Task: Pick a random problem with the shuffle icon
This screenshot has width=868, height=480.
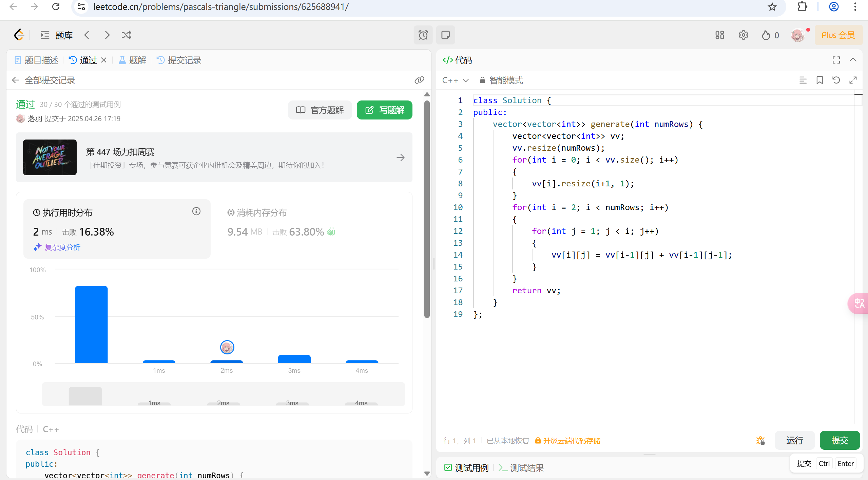Action: (x=127, y=35)
